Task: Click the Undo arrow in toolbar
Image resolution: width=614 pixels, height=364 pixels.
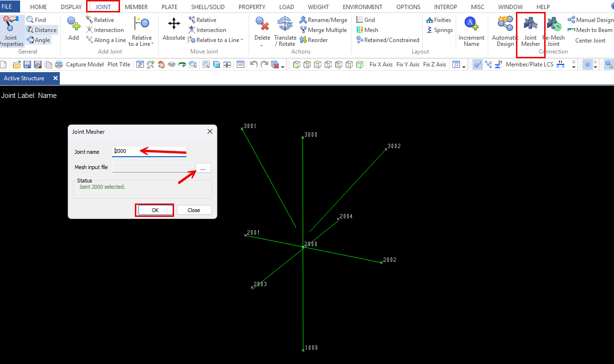Action: [254, 64]
